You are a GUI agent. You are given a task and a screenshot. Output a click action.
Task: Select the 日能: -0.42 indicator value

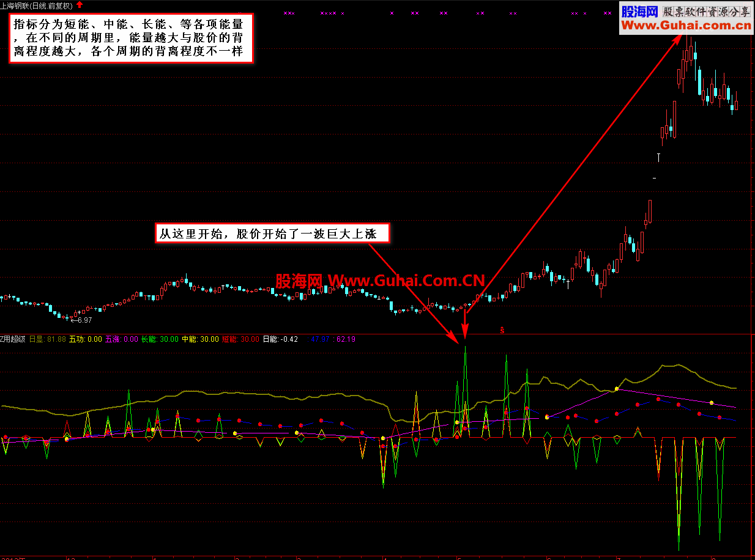[280, 339]
